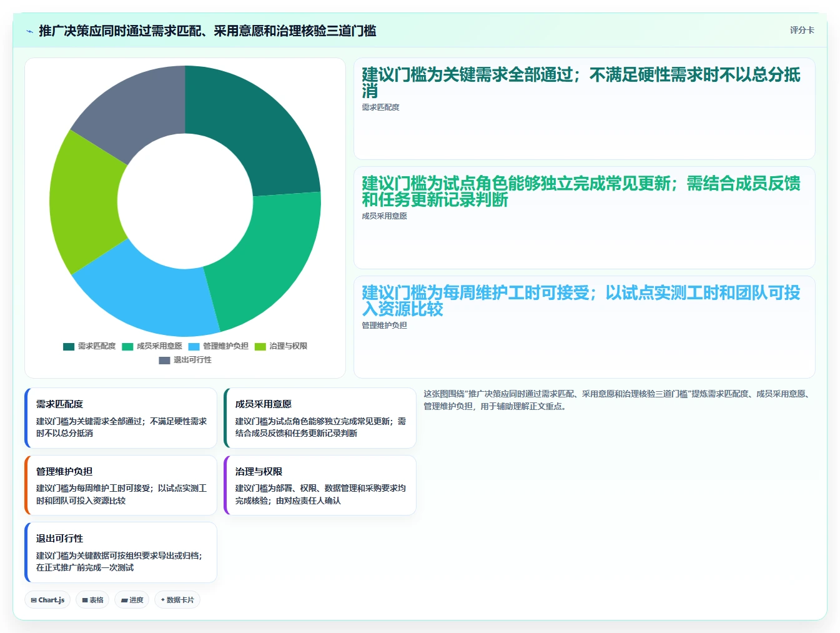Select the 数据卡片 tag chip

(177, 600)
